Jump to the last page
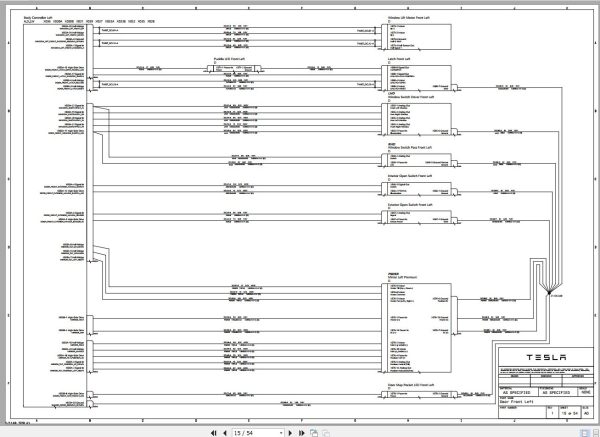The height and width of the screenshot is (437, 600). click(302, 433)
